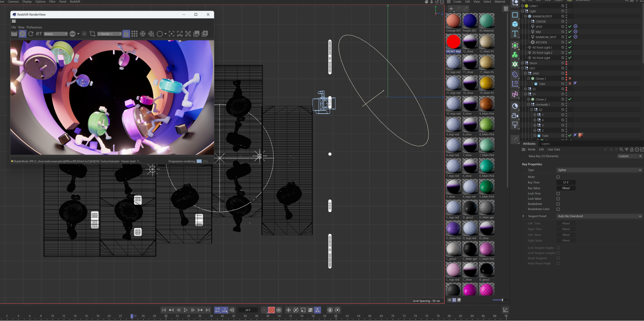Open the Beauty AOV dropdown
Screen dimensions: 644x321
56,34
